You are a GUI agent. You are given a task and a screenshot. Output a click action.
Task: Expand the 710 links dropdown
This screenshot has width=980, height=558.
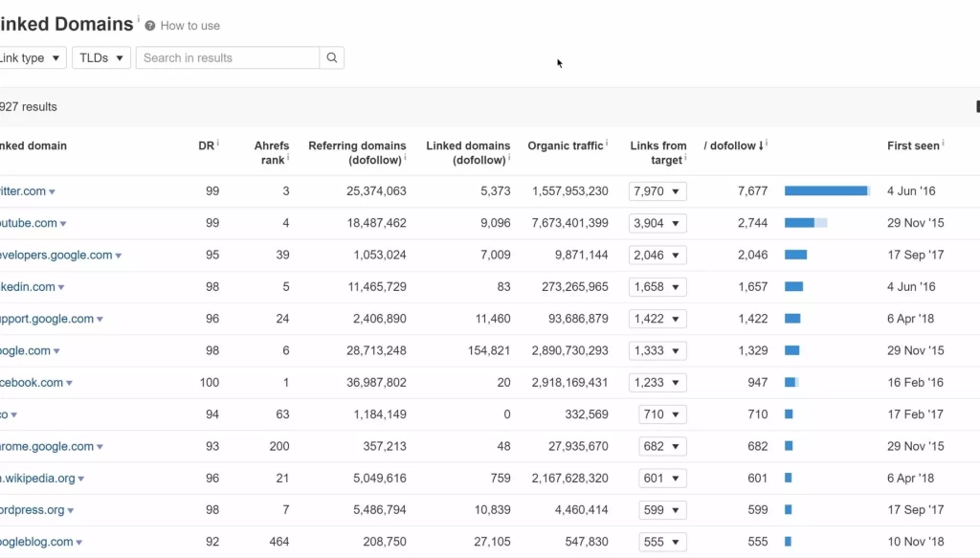click(x=662, y=414)
